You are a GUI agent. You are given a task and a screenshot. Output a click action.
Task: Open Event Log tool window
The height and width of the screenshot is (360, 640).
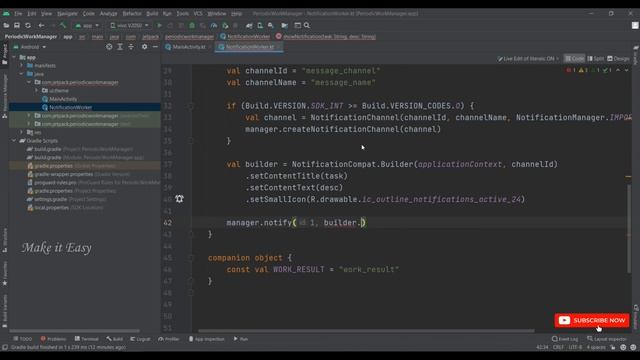click(x=565, y=339)
